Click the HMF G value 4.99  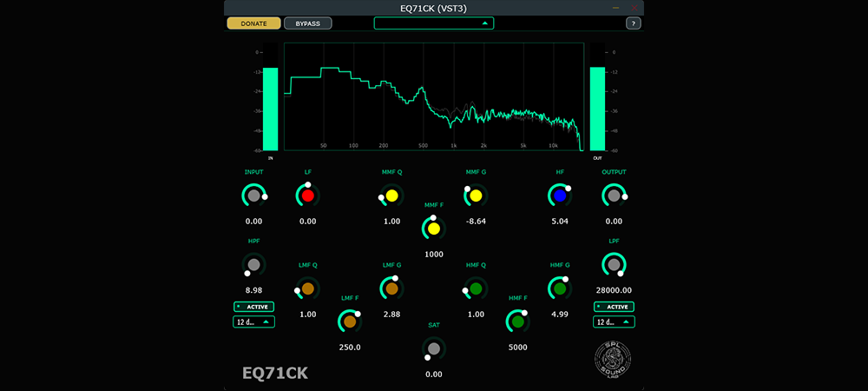click(x=560, y=315)
